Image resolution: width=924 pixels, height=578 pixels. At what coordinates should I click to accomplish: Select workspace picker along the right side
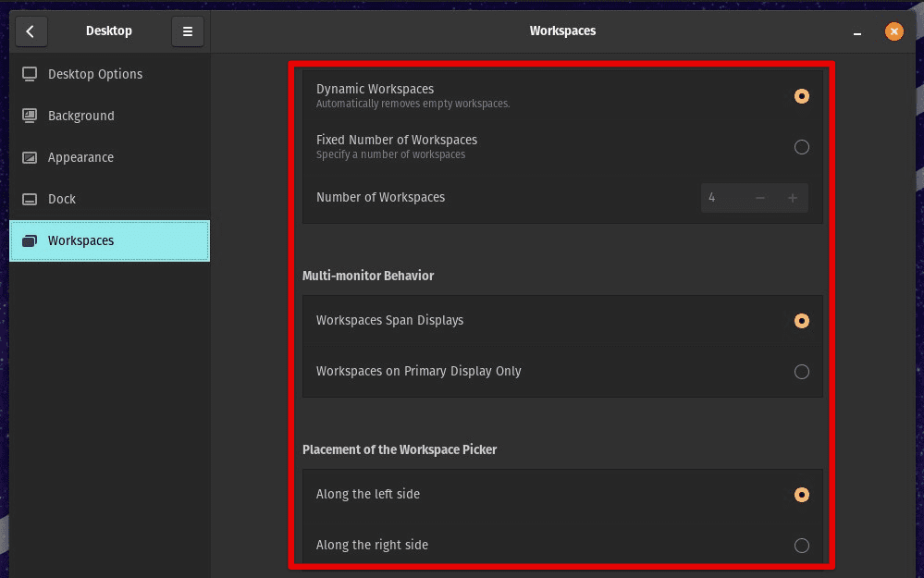(801, 545)
